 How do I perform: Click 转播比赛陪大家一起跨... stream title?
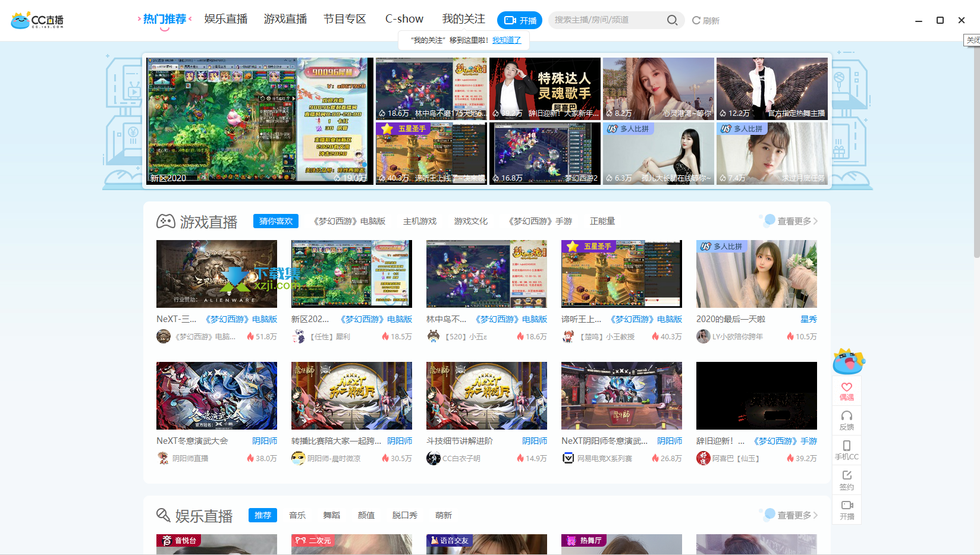point(336,441)
